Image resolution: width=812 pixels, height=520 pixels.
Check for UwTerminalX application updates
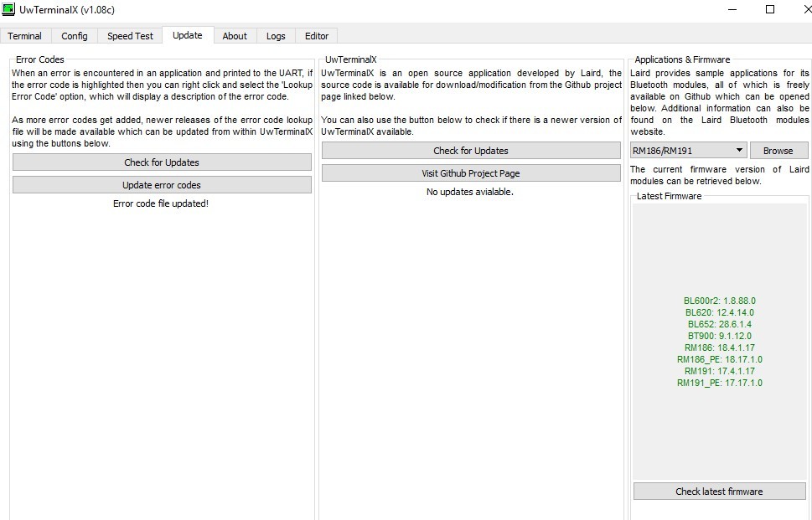coord(471,151)
